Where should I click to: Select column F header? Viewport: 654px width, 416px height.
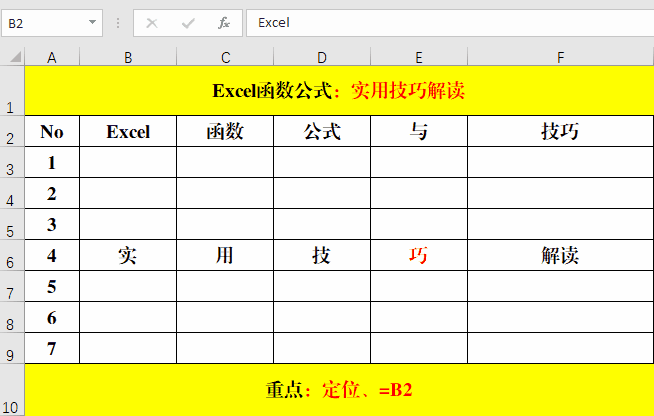561,57
